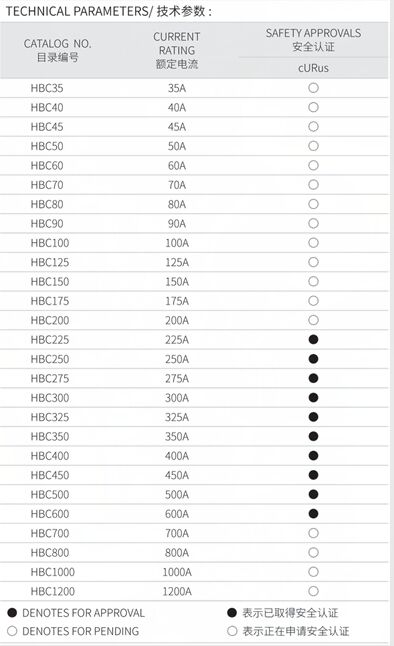Click the HBC500 catalog number
Viewport: 394px width, 646px height.
click(x=50, y=494)
